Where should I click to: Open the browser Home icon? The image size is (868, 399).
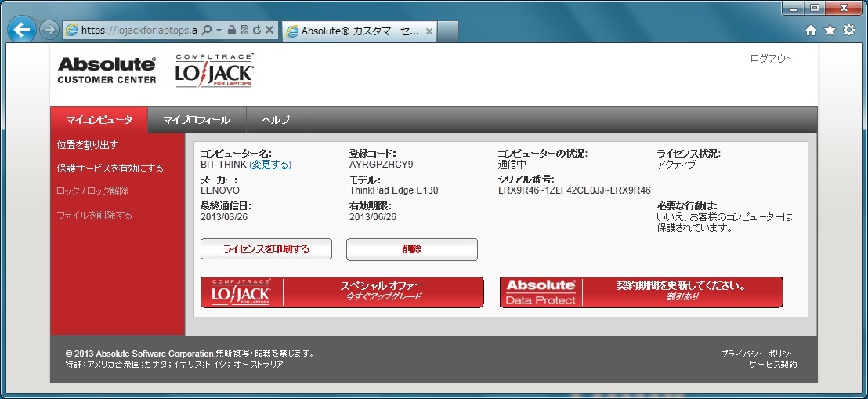pyautogui.click(x=811, y=31)
